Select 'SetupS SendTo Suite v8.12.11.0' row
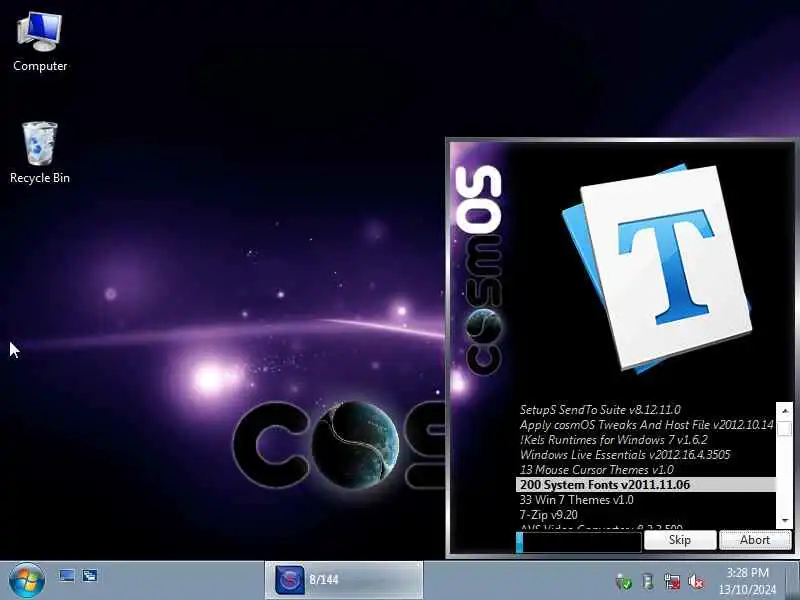The height and width of the screenshot is (600, 800). pyautogui.click(x=645, y=410)
